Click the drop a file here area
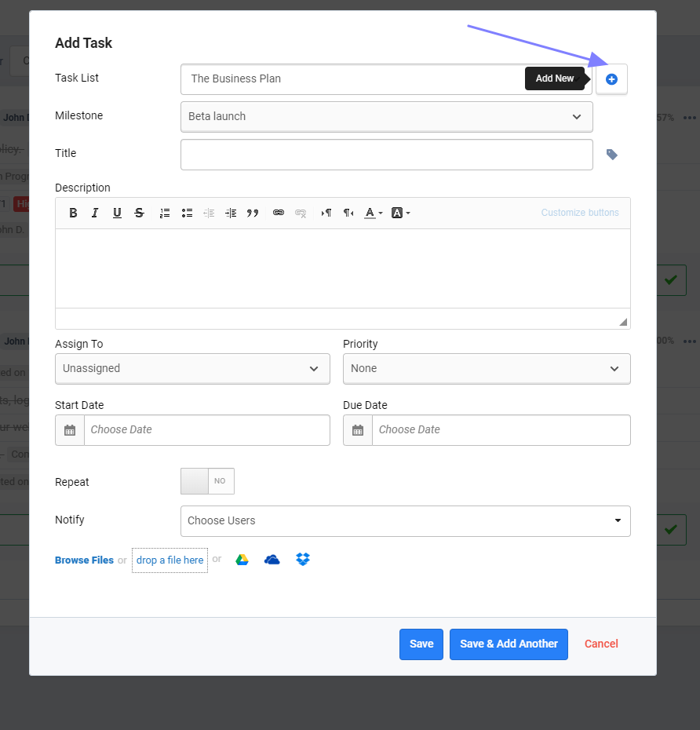 click(x=170, y=560)
